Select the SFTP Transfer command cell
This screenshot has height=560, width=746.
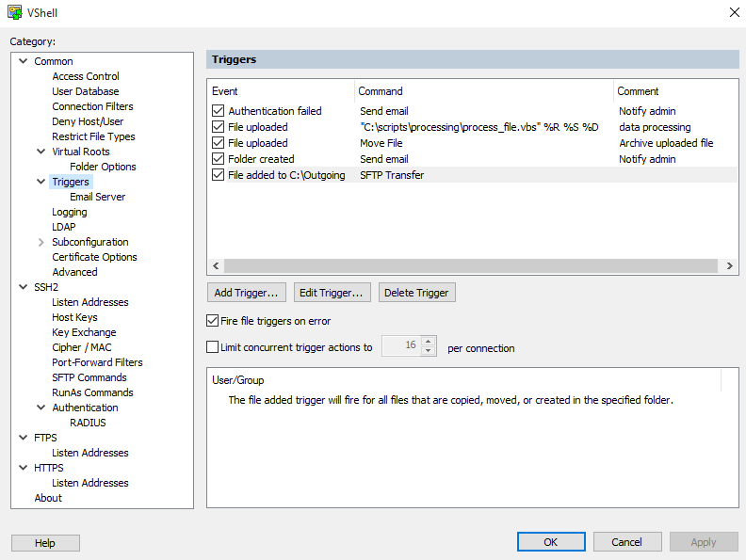click(392, 175)
